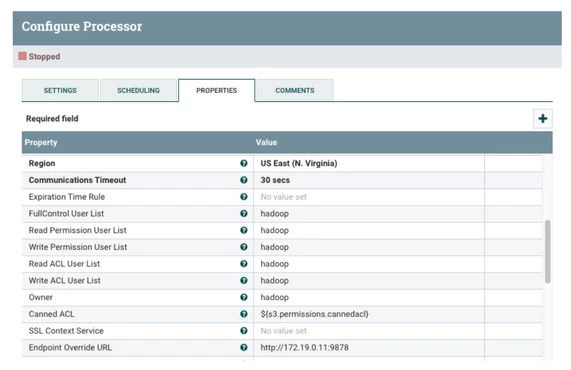Select the Canned ACL property name
Screen dimensions: 571x370
point(51,314)
